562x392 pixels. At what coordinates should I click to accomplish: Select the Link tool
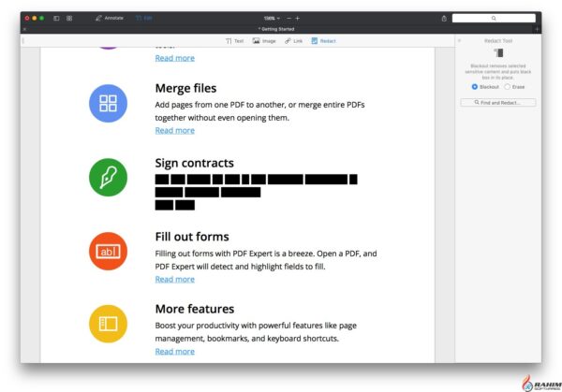293,41
